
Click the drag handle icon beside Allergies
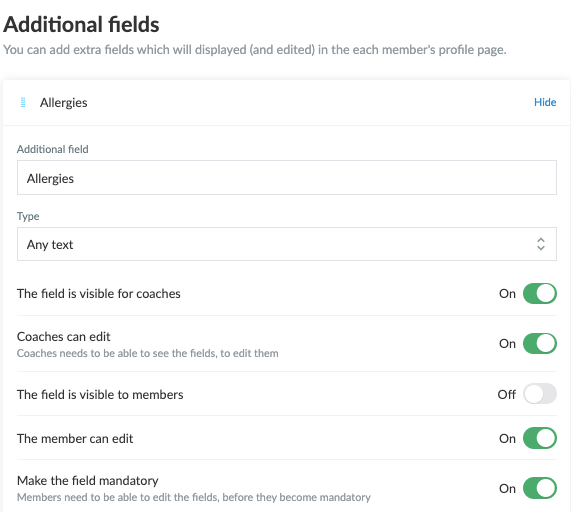pos(23,103)
